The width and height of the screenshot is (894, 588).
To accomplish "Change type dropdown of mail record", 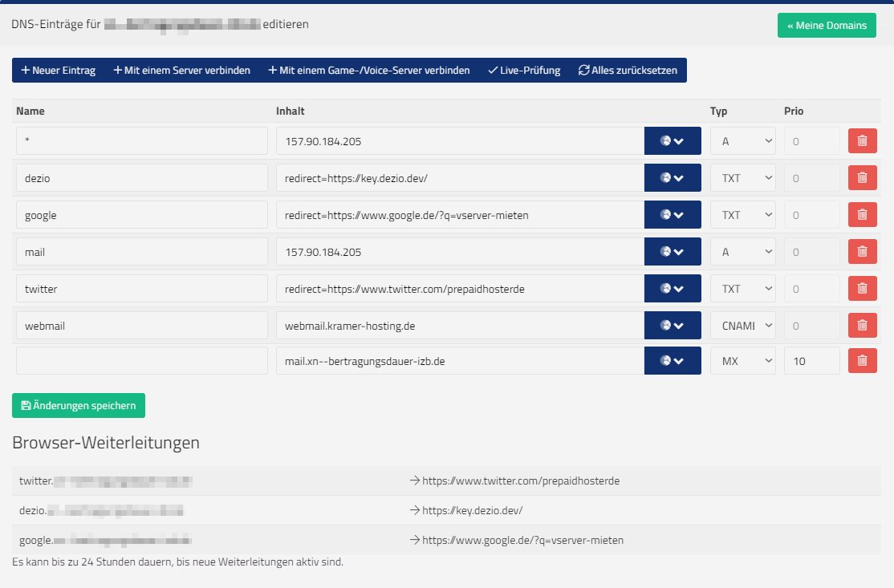I will (x=743, y=252).
